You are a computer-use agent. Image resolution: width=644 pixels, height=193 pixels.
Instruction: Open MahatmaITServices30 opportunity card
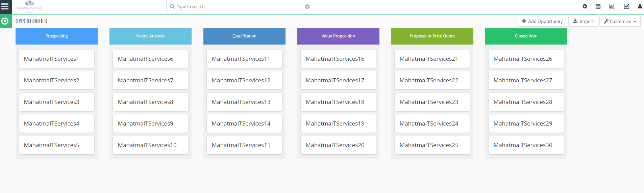pyautogui.click(x=526, y=145)
